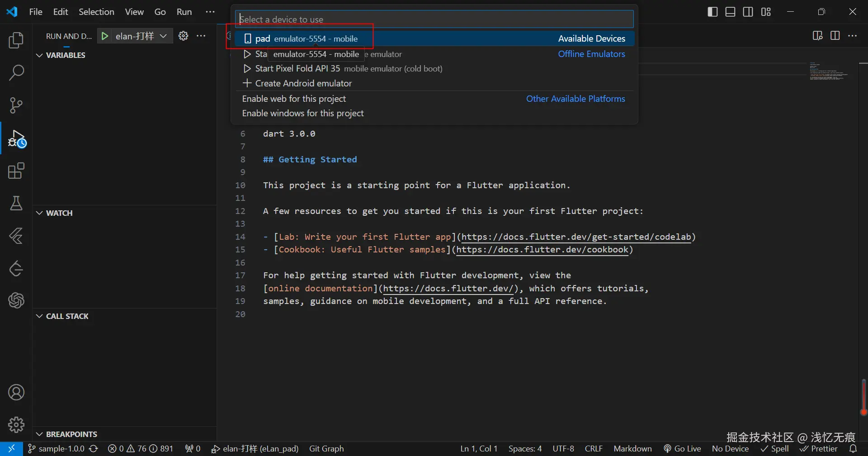This screenshot has height=456, width=868.
Task: Open the Go menu
Action: (160, 12)
